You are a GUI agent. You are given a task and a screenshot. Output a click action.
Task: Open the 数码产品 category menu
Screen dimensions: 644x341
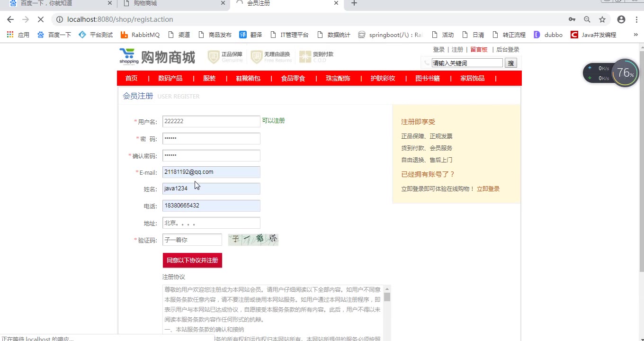[x=170, y=78]
